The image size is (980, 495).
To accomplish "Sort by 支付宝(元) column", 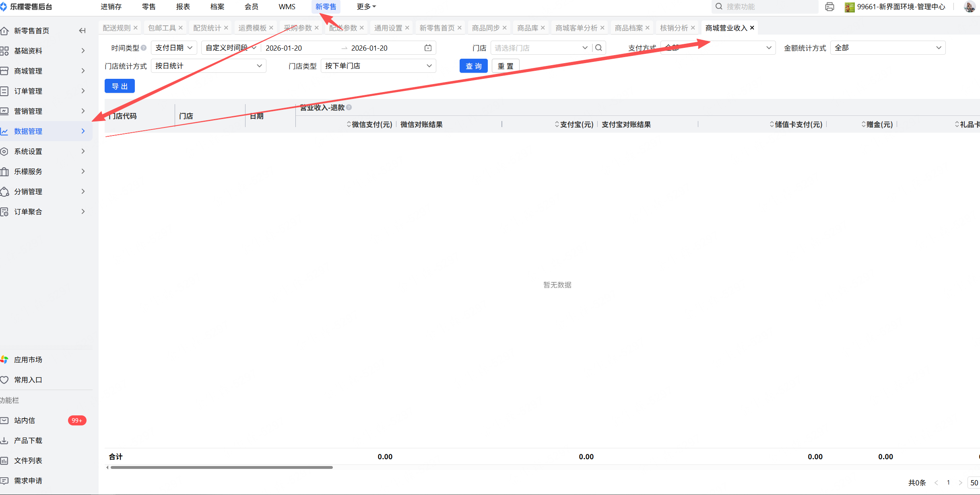I will click(x=557, y=125).
